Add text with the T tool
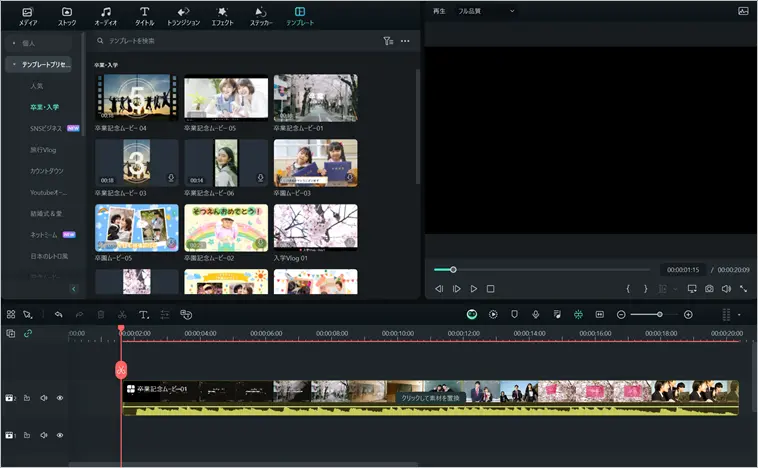This screenshot has height=468, width=758. coord(144,315)
